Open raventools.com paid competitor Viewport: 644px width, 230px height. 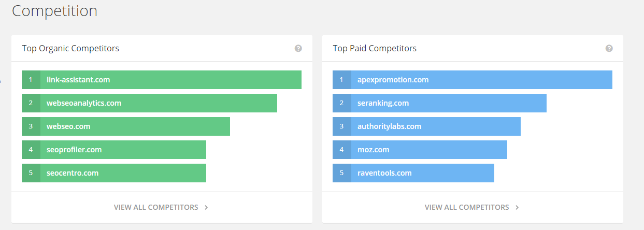point(384,173)
